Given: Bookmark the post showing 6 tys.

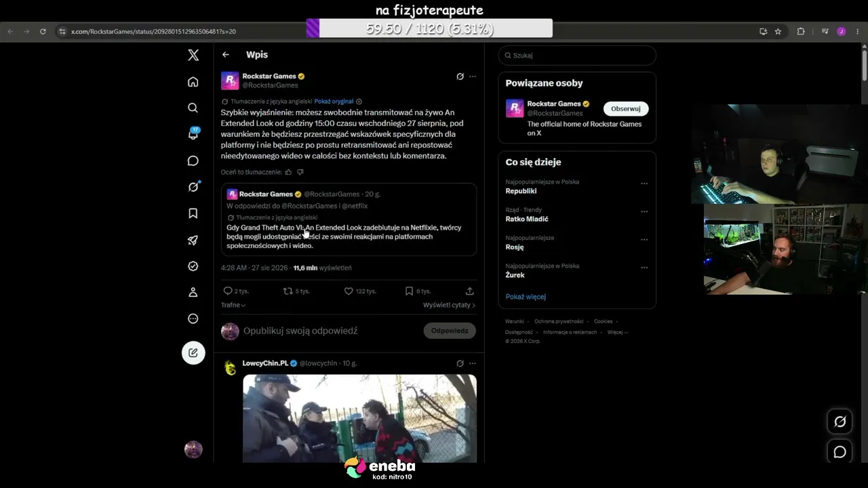Looking at the screenshot, I should tap(417, 291).
